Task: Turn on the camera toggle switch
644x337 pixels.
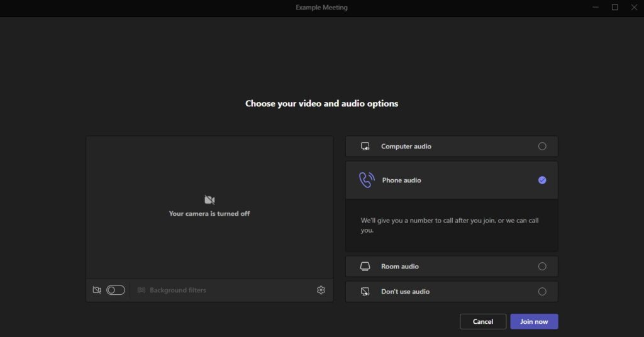Action: pyautogui.click(x=116, y=290)
